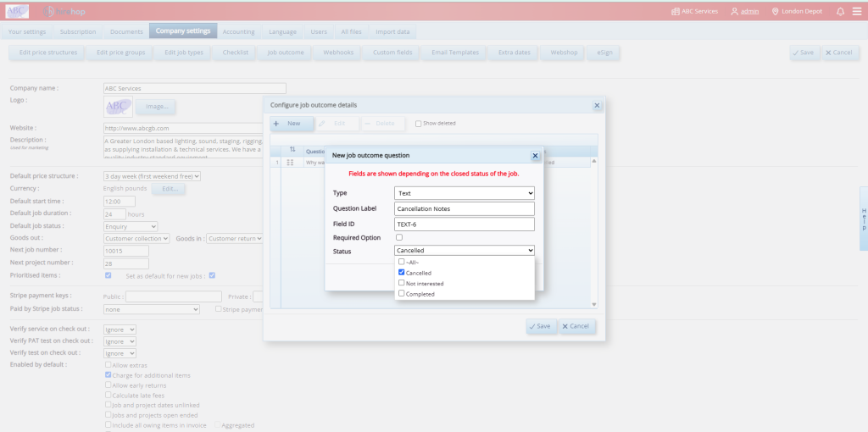Open Default job status dropdown
The height and width of the screenshot is (432, 868).
pyautogui.click(x=131, y=226)
